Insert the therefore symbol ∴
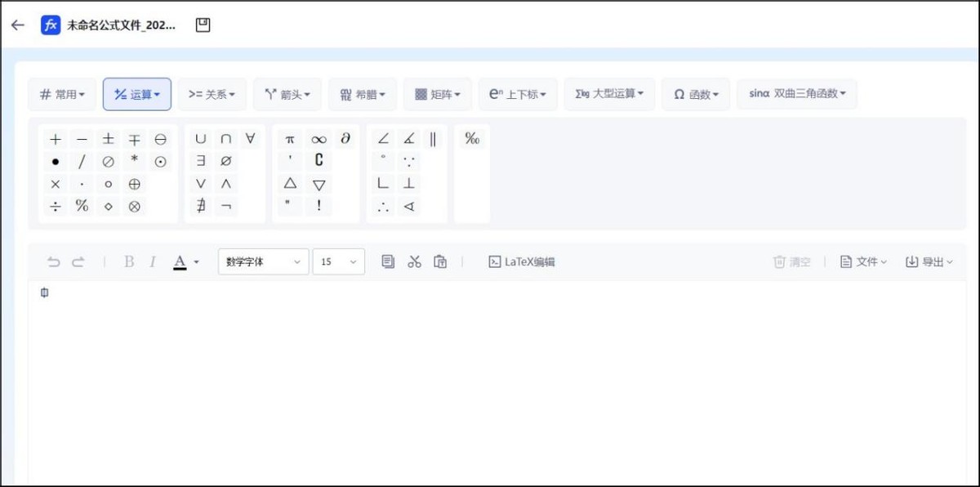The width and height of the screenshot is (980, 487). coord(383,206)
